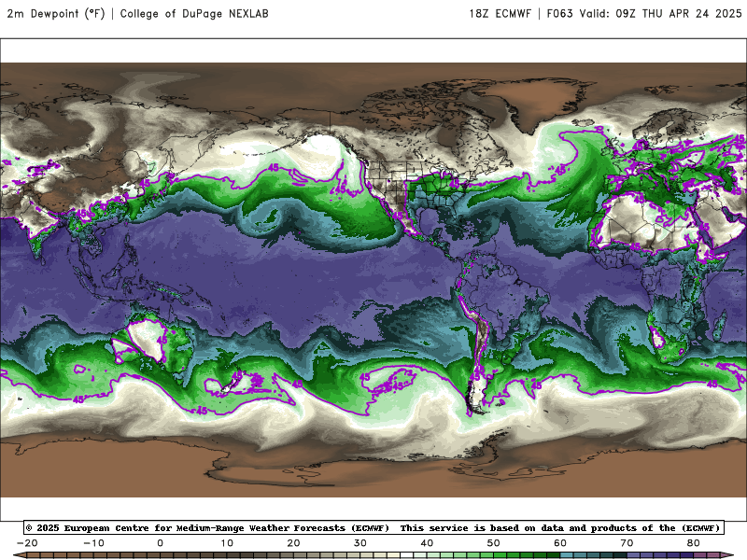
Task: Click the 70 label on the color scale
Action: (x=627, y=543)
